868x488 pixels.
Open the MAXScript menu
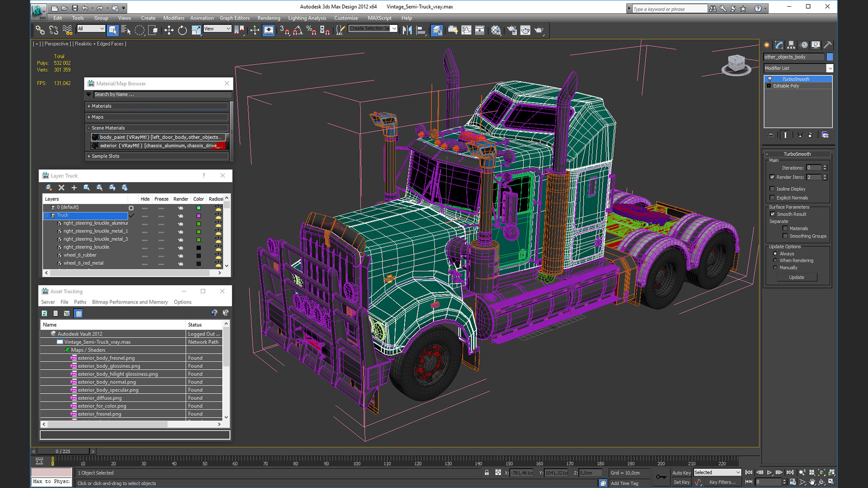[x=380, y=18]
